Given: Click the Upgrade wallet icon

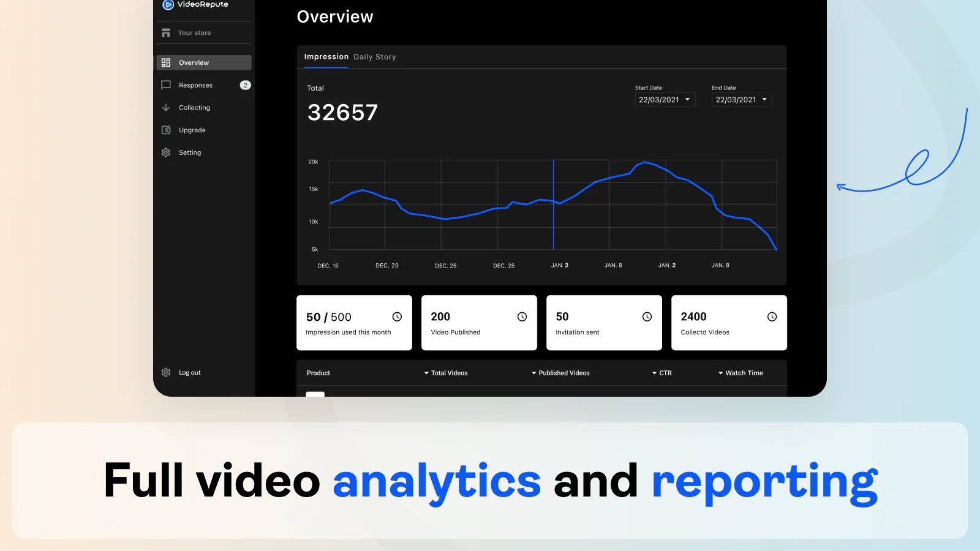Looking at the screenshot, I should click(166, 130).
